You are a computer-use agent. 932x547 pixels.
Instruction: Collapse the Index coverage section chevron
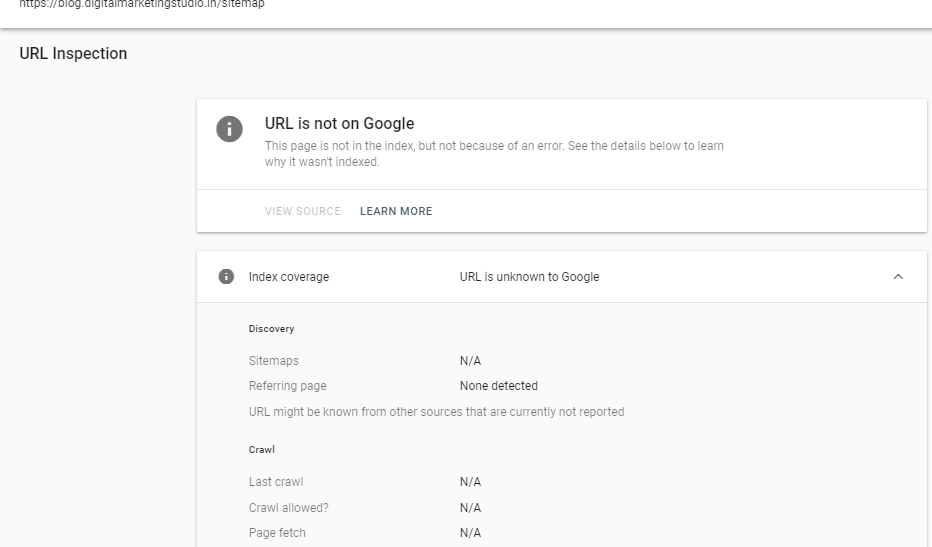[x=897, y=277]
